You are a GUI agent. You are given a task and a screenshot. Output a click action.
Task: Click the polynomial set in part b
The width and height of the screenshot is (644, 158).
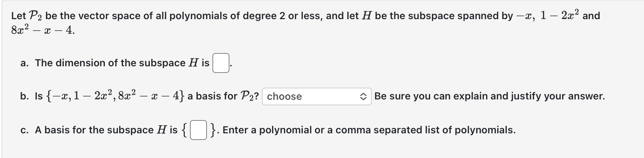pyautogui.click(x=115, y=96)
